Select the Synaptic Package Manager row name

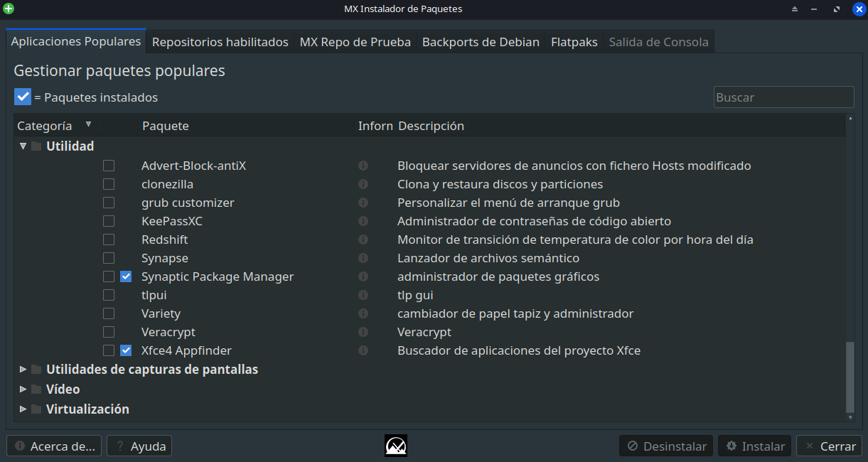click(x=218, y=276)
